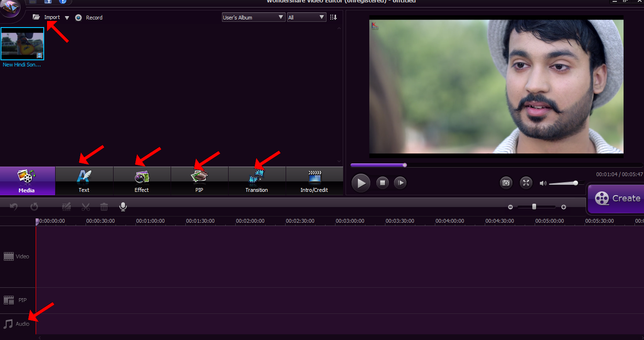This screenshot has height=340, width=644.
Task: Open the Import folder icon
Action: (x=36, y=17)
